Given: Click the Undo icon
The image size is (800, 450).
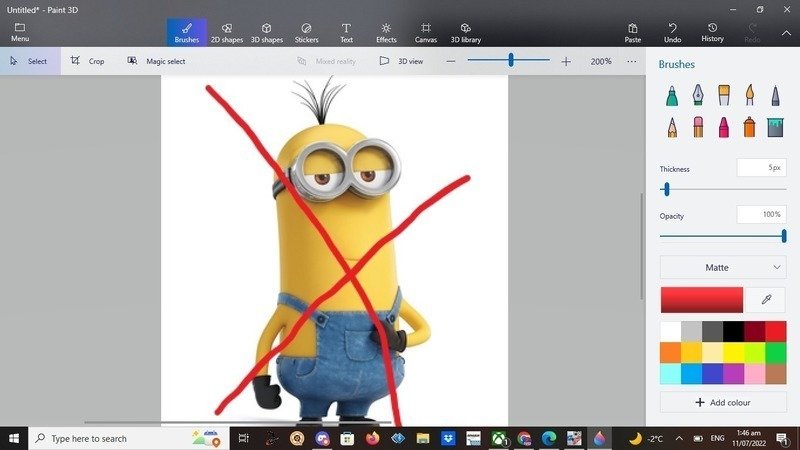Looking at the screenshot, I should point(672,32).
